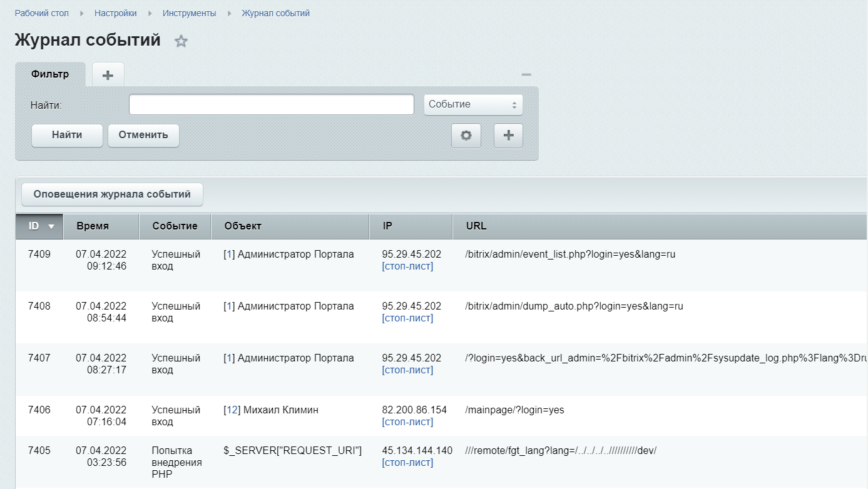Select $_SERVER["REQUEST_URI"] object cell
Image resolution: width=868 pixels, height=489 pixels.
pyautogui.click(x=293, y=451)
